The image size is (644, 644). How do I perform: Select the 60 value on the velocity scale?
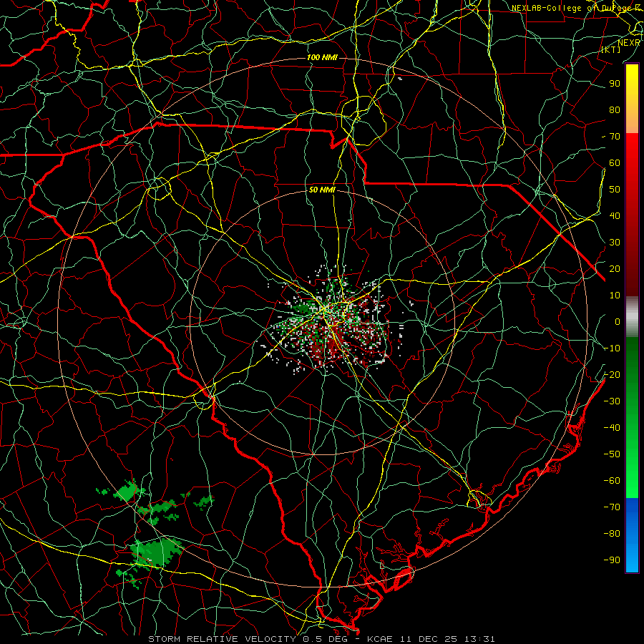tap(615, 162)
